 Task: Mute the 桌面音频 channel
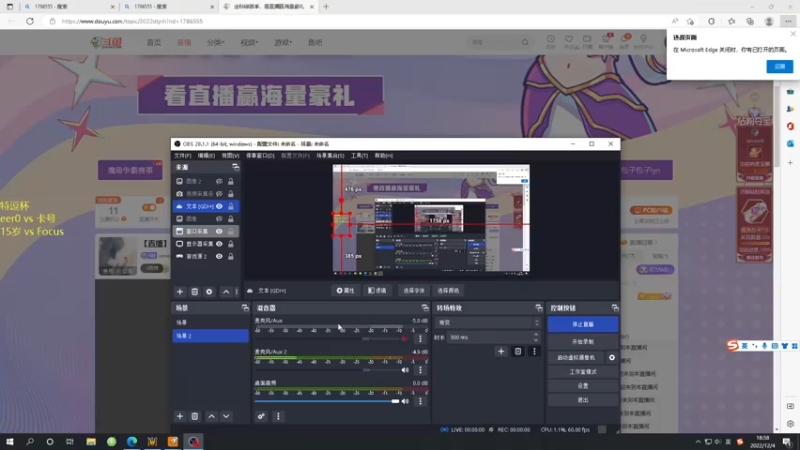pos(405,401)
